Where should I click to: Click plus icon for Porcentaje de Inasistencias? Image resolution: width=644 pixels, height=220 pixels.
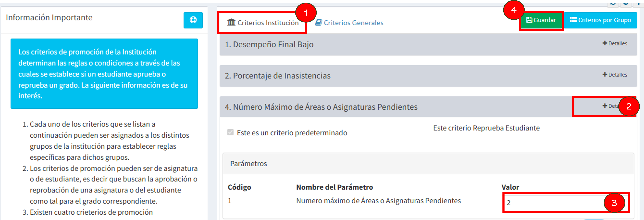605,75
